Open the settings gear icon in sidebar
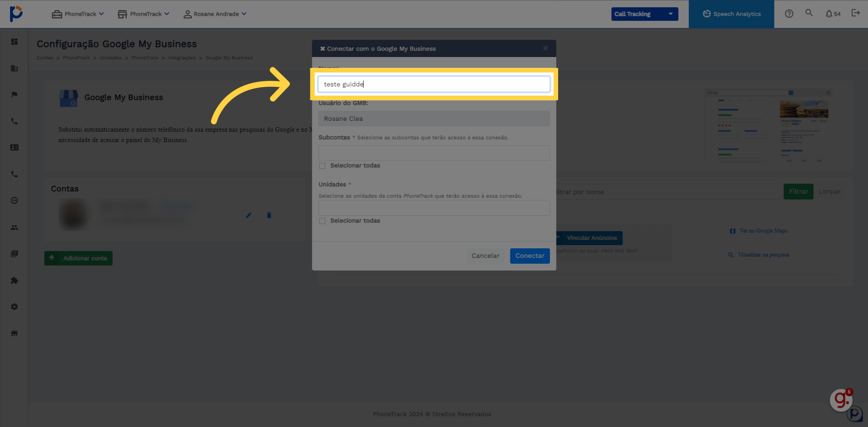The image size is (868, 427). (14, 307)
